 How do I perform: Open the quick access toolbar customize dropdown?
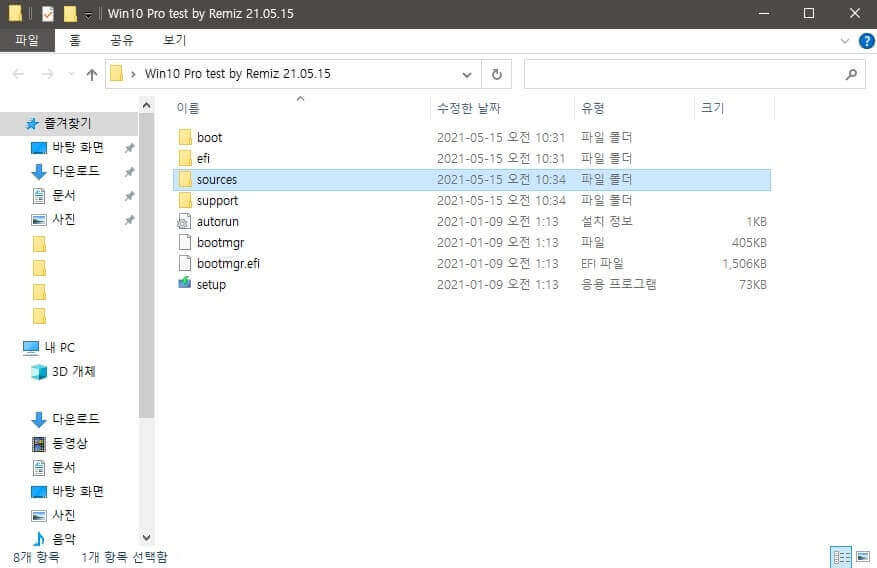click(88, 15)
